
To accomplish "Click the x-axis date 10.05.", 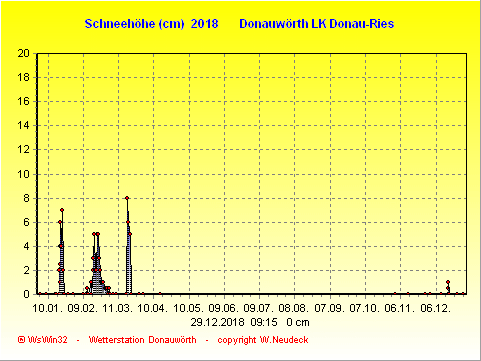I will [189, 308].
